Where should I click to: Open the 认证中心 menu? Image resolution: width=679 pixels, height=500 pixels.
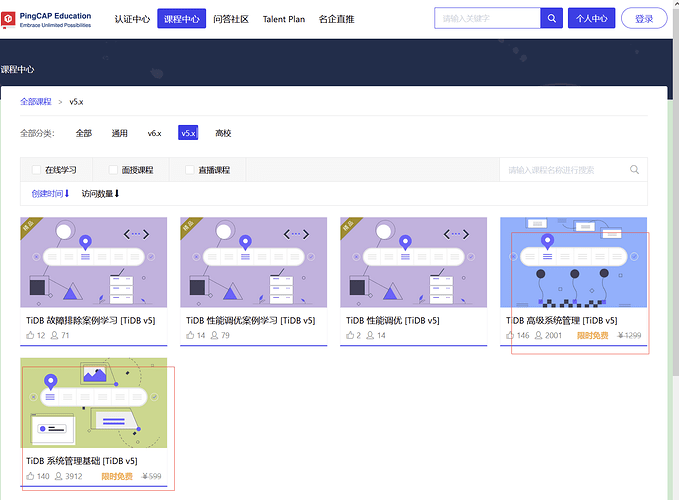click(132, 19)
